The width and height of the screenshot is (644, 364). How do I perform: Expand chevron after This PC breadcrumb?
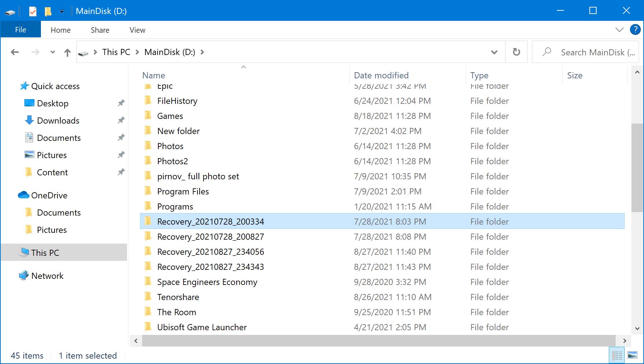[x=137, y=52]
